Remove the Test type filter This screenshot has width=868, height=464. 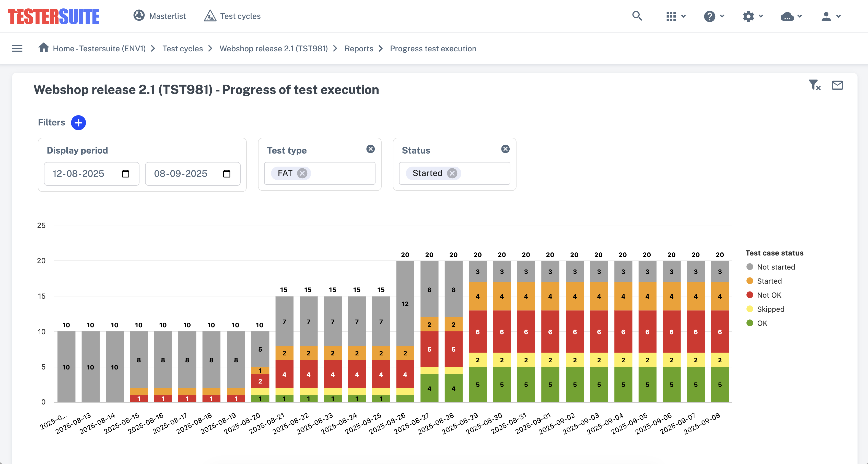pyautogui.click(x=370, y=149)
